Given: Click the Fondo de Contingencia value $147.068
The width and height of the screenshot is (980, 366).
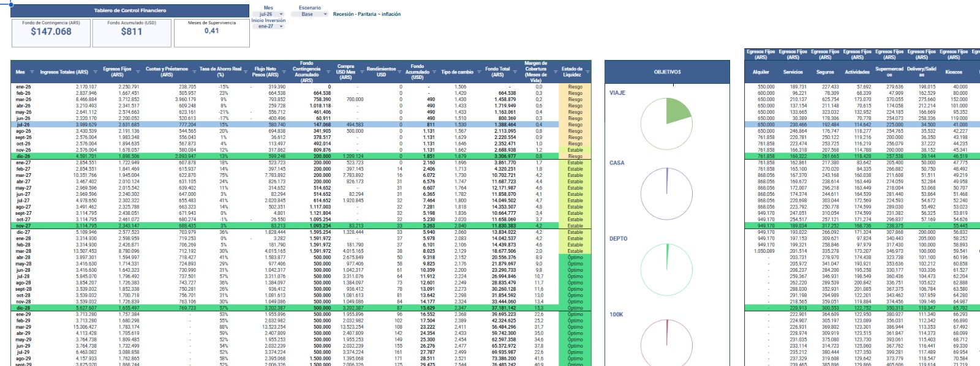Looking at the screenshot, I should [x=51, y=31].
